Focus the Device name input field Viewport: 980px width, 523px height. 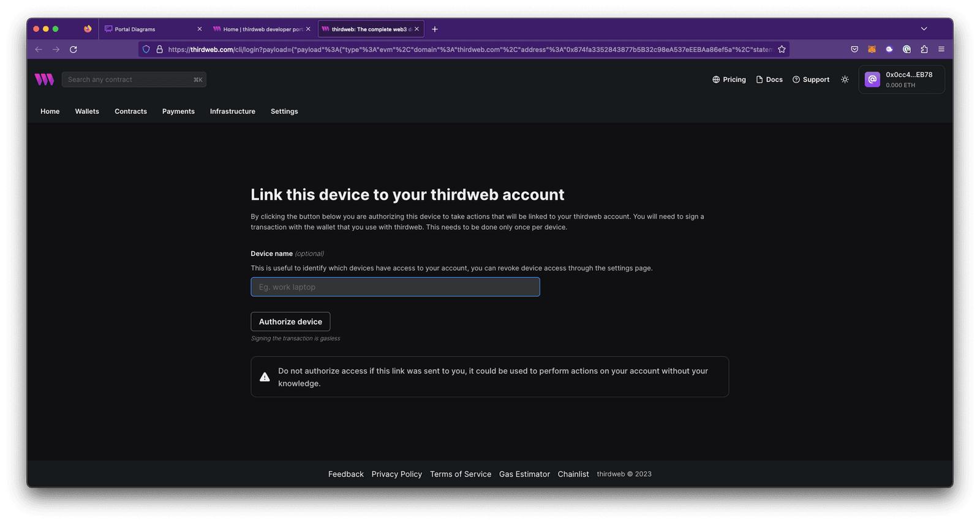pyautogui.click(x=395, y=287)
